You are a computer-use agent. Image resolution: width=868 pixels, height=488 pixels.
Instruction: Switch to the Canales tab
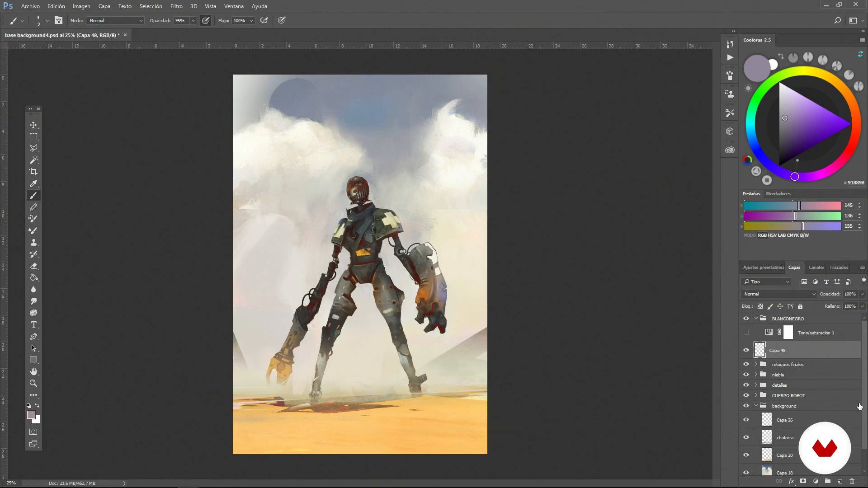(816, 267)
